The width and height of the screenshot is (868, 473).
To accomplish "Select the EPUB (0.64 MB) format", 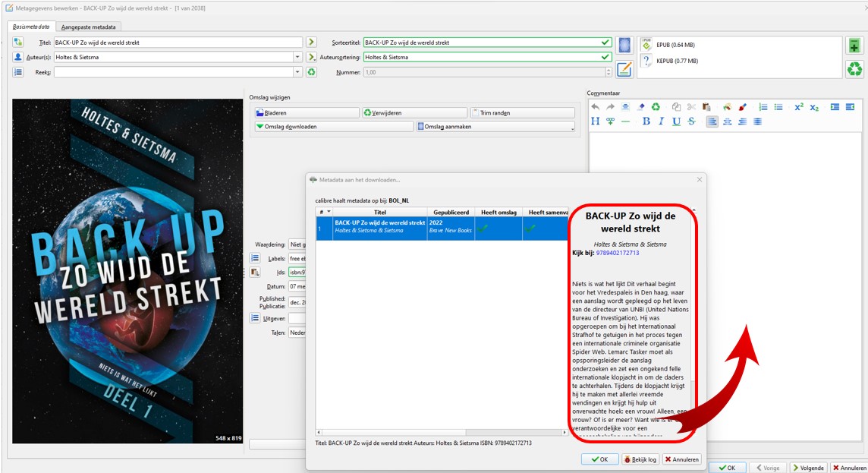I will click(x=675, y=45).
